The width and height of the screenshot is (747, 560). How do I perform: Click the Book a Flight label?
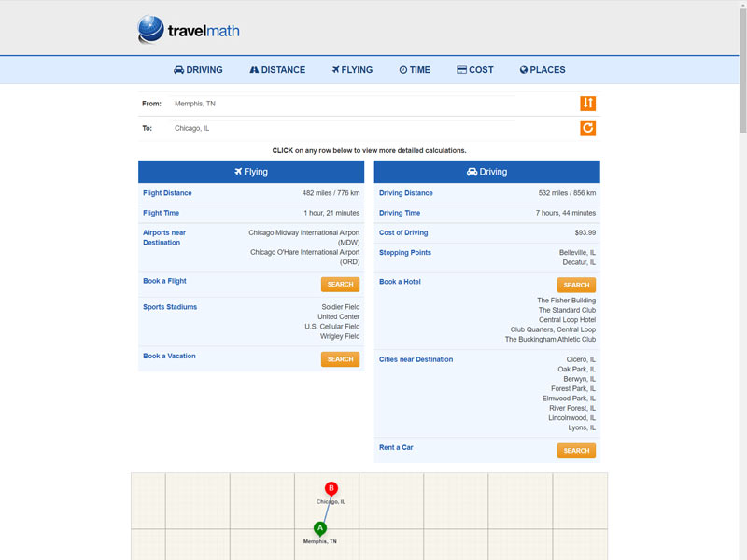164,281
